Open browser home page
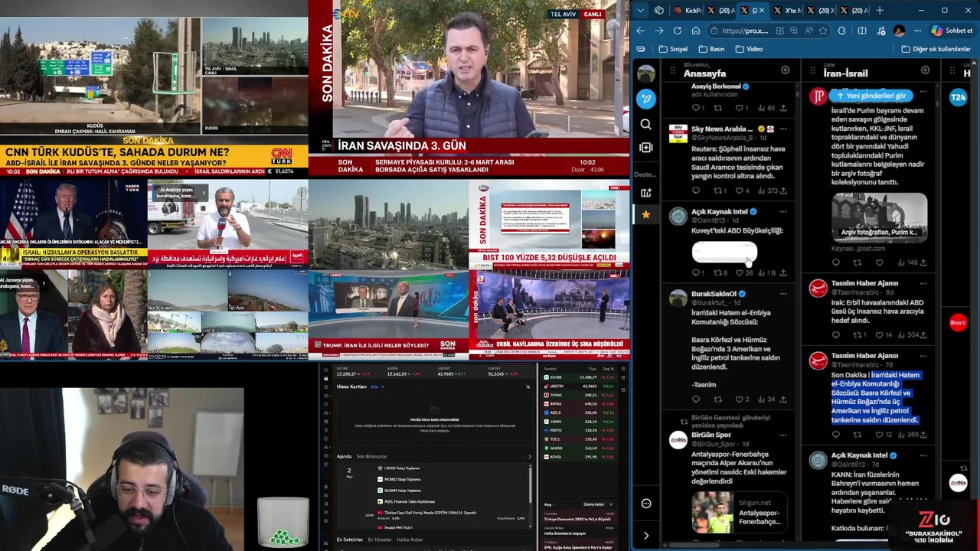The width and height of the screenshot is (980, 551). 696,31
